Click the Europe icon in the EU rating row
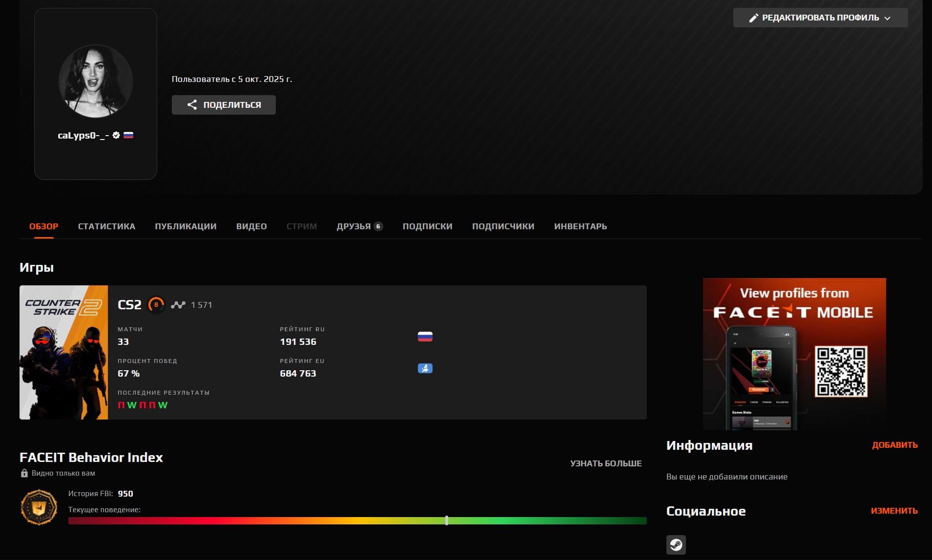 click(425, 368)
